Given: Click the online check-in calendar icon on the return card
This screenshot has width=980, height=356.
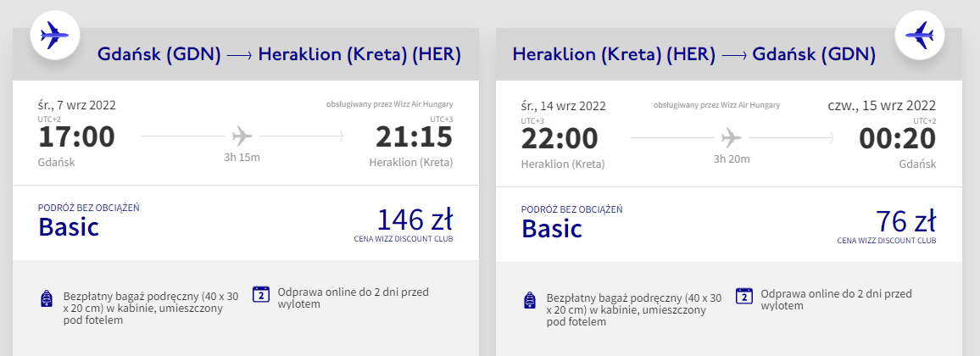Looking at the screenshot, I should point(744,294).
